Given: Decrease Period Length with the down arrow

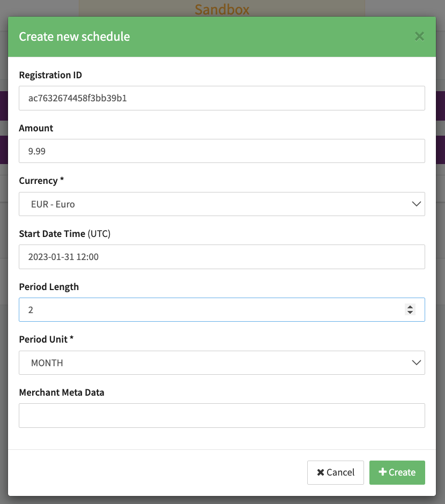Looking at the screenshot, I should (x=410, y=312).
